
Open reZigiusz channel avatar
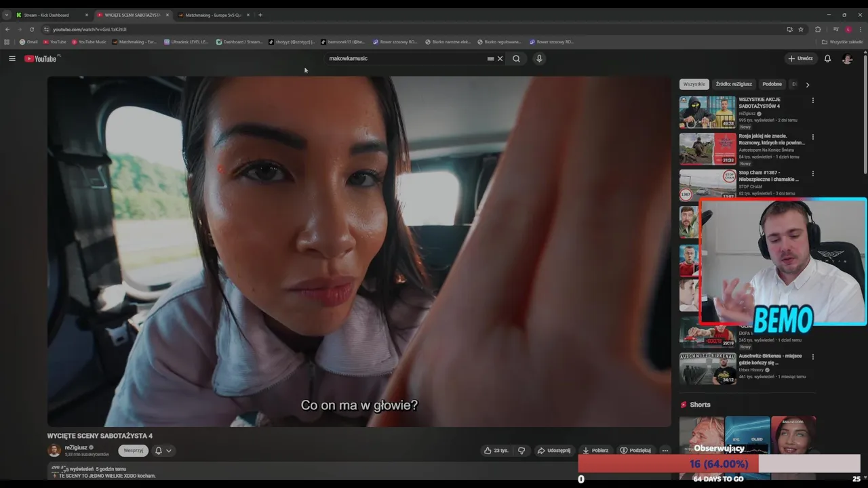coord(54,451)
